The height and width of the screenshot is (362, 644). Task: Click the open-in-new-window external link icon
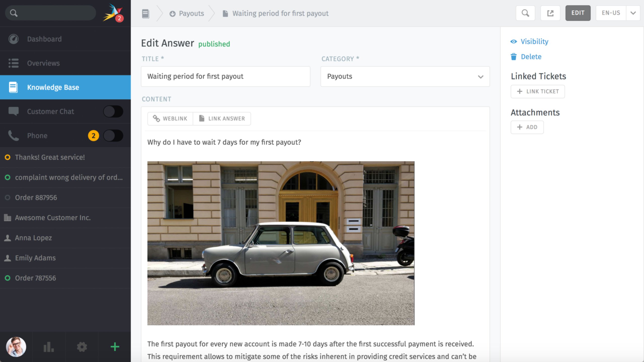pyautogui.click(x=550, y=13)
